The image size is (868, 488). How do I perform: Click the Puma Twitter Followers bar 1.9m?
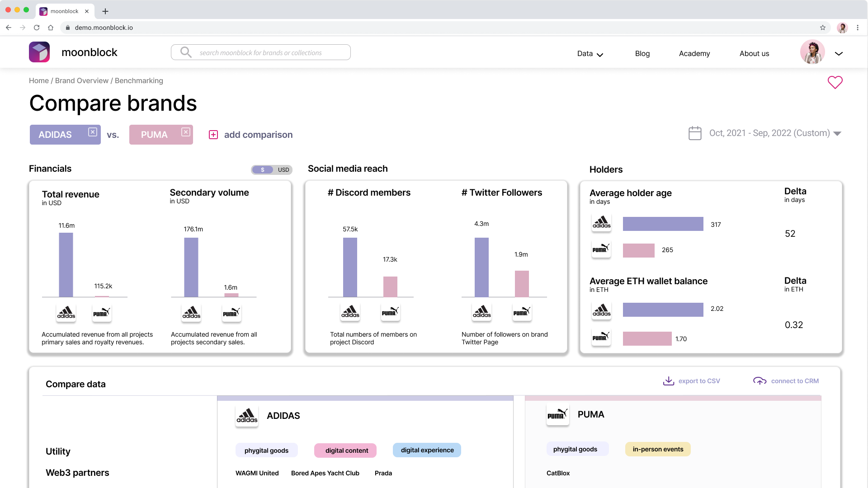click(x=522, y=284)
